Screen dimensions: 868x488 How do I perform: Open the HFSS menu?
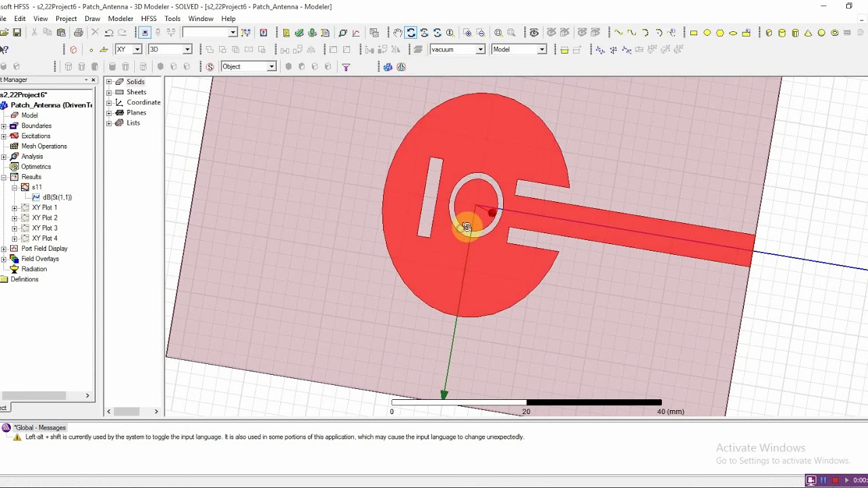[149, 19]
